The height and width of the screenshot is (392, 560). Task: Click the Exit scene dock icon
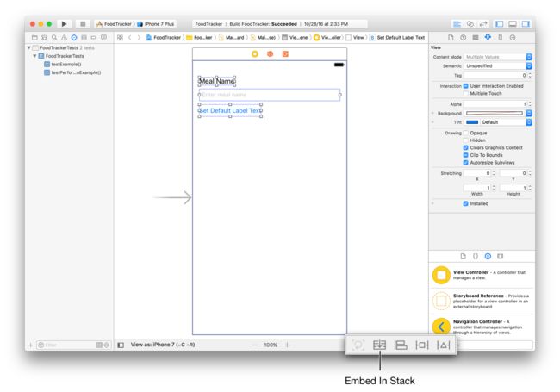click(285, 54)
